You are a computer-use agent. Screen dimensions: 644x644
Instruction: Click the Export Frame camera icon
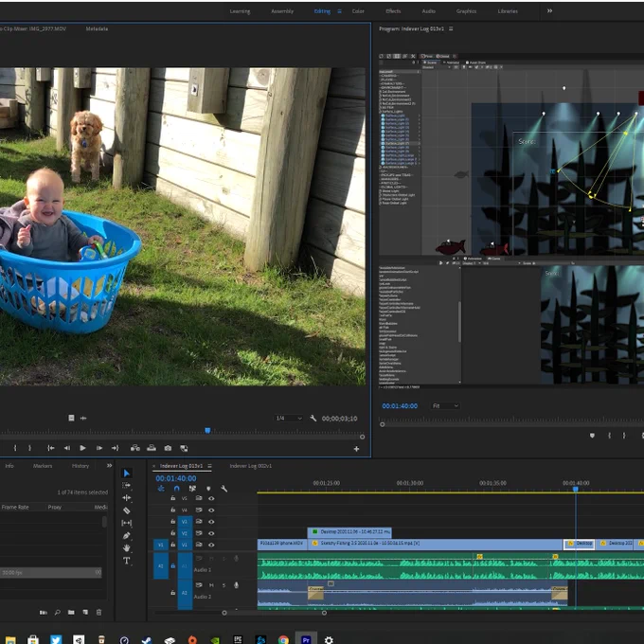click(x=168, y=448)
